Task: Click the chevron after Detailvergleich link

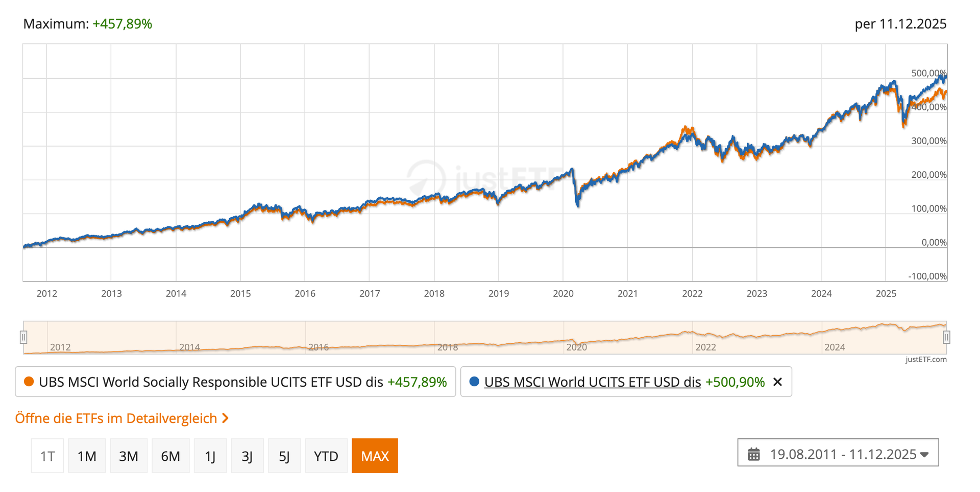Action: (226, 418)
